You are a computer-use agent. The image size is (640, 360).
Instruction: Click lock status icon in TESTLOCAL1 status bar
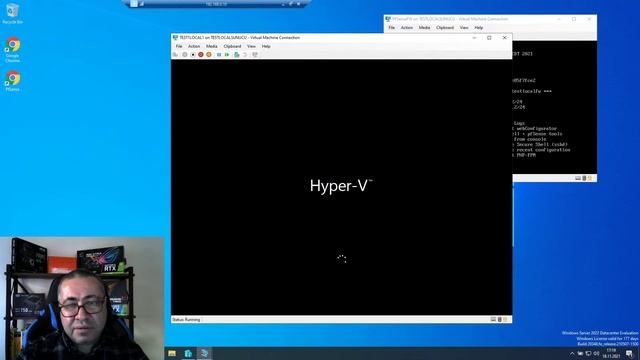(x=505, y=320)
